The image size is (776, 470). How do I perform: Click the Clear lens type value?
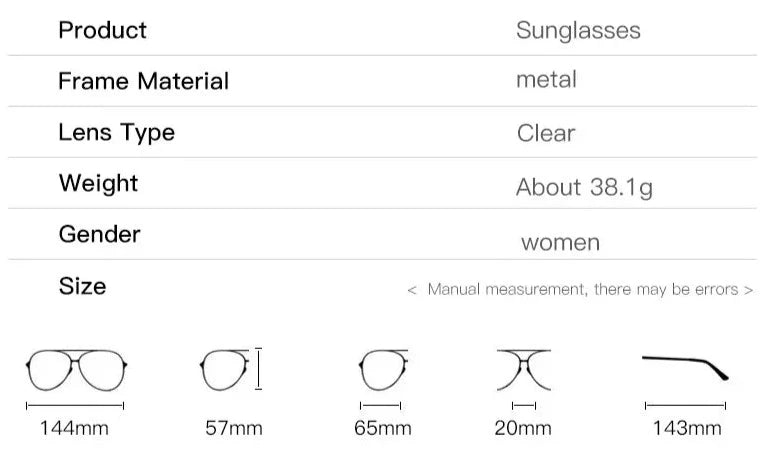(546, 133)
